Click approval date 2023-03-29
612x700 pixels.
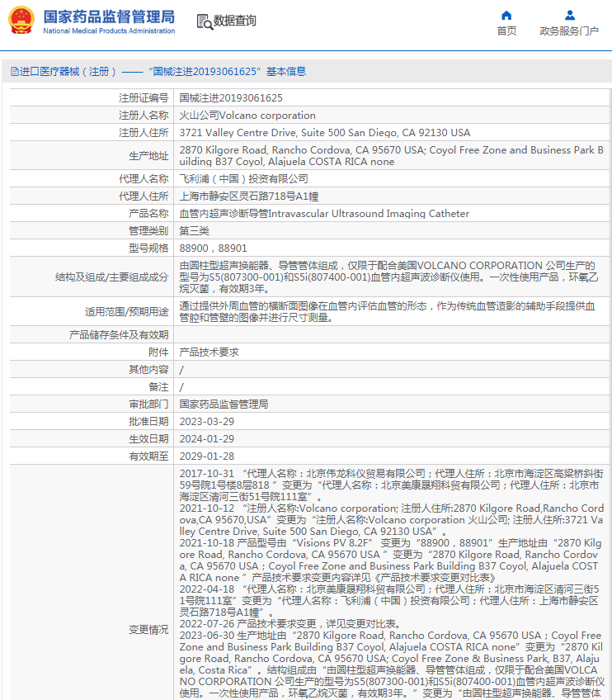click(x=206, y=422)
